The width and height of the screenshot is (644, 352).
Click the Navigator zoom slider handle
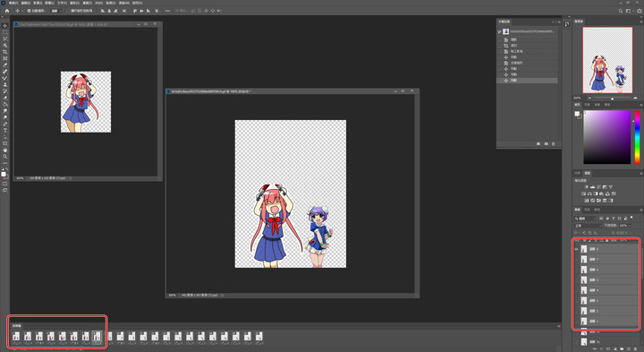click(613, 99)
